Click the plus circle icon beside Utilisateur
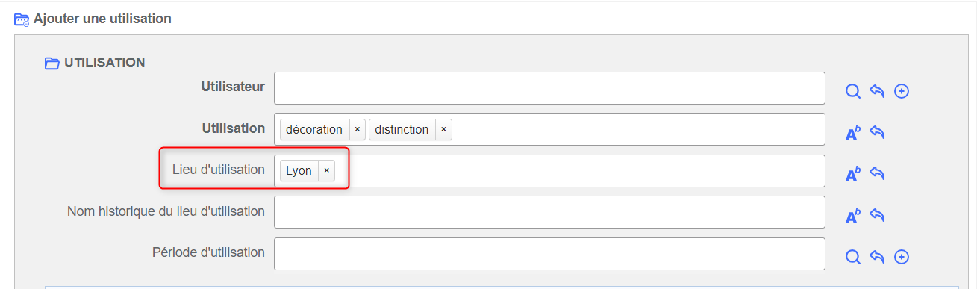 [x=902, y=91]
